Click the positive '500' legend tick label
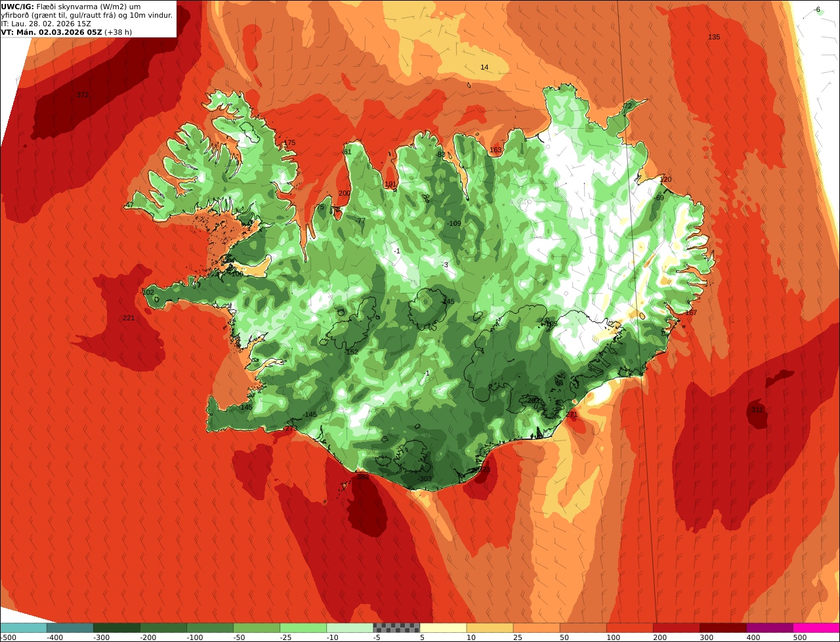This screenshot has height=642, width=840. [x=800, y=637]
